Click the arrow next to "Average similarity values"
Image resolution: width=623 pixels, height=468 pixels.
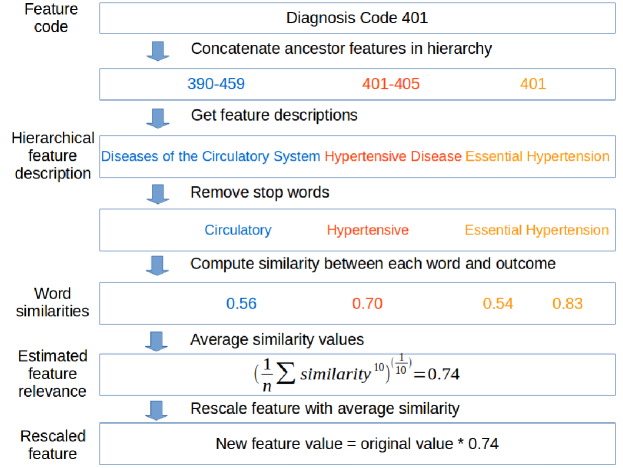click(158, 341)
